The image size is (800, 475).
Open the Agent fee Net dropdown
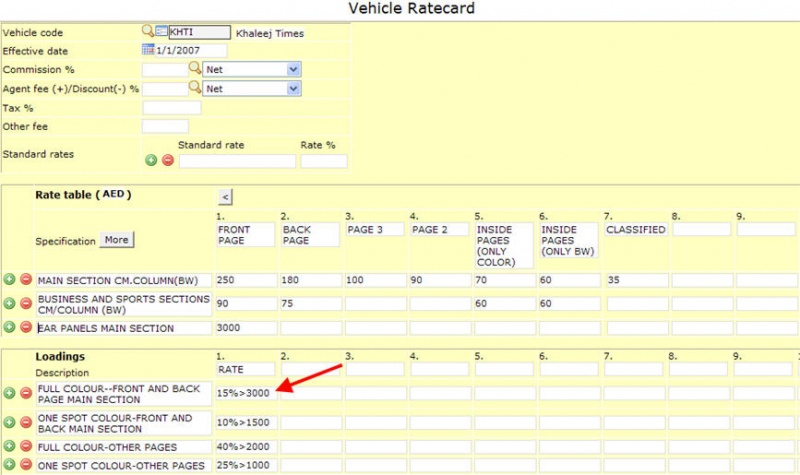click(252, 89)
